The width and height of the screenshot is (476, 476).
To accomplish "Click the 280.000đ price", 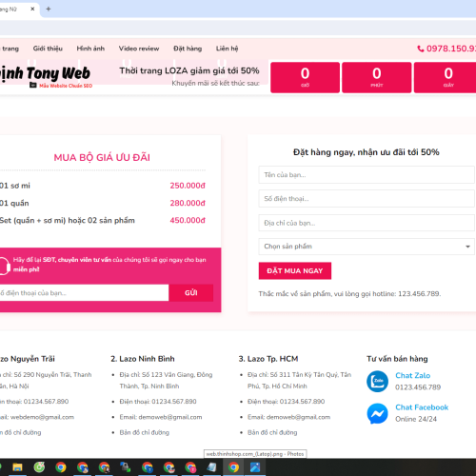I will 188,203.
